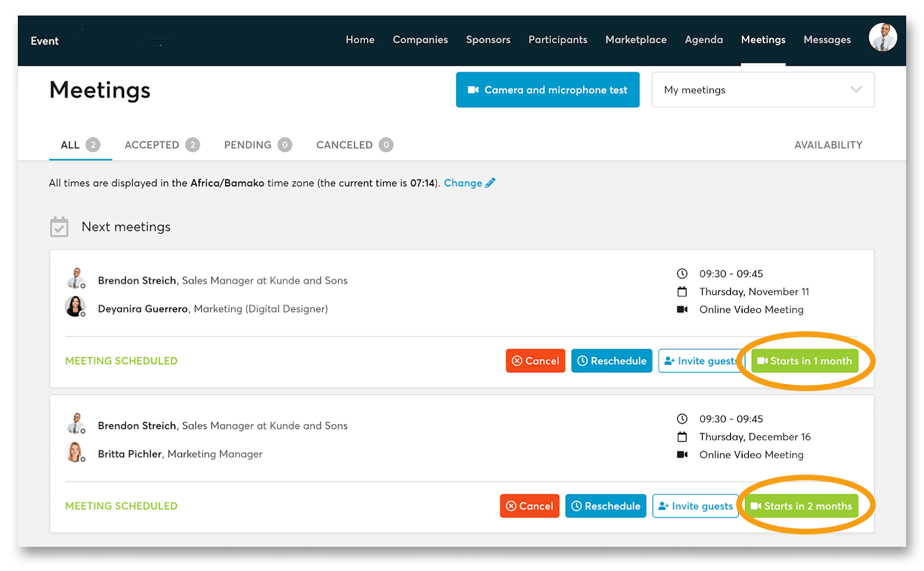Click Britta Pichler's name
The image size is (924, 571).
click(x=129, y=454)
